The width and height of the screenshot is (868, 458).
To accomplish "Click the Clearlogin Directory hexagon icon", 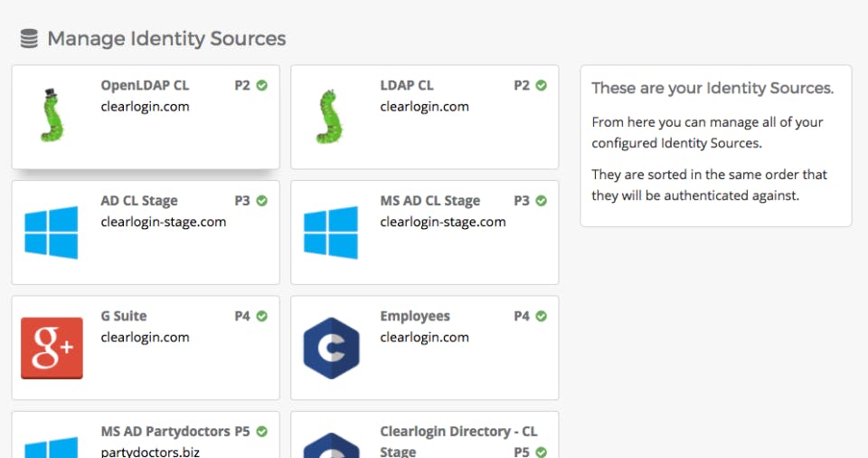I will pyautogui.click(x=331, y=445).
